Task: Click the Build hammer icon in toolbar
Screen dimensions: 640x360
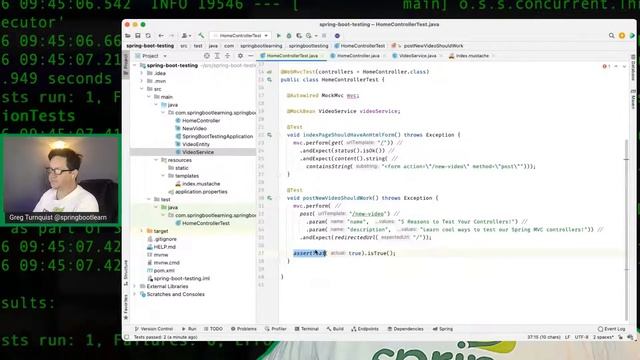Action: point(201,36)
